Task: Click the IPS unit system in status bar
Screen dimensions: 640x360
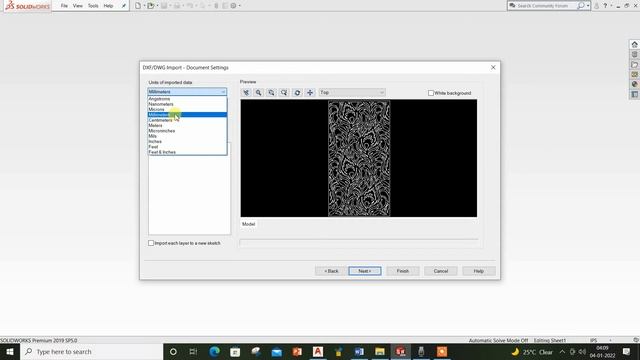Action: coord(593,340)
